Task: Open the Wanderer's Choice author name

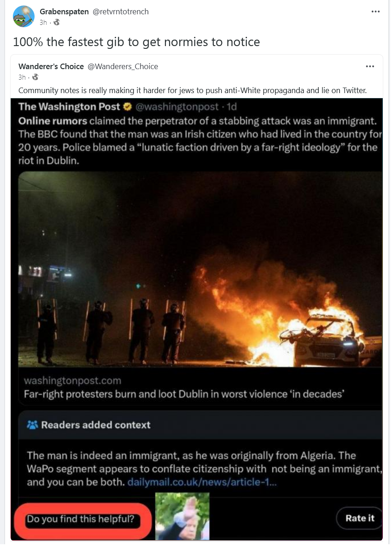Action: pos(51,66)
